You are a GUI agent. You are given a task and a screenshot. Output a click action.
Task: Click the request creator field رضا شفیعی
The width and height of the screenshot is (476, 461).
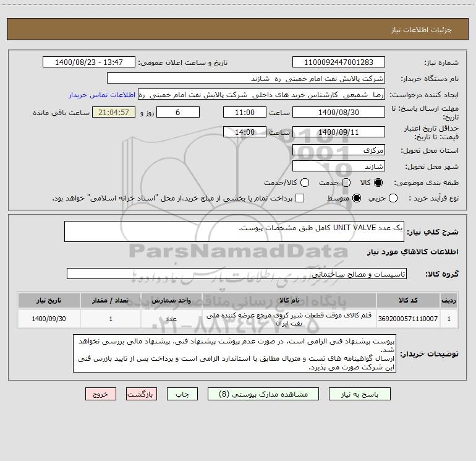[x=261, y=95]
